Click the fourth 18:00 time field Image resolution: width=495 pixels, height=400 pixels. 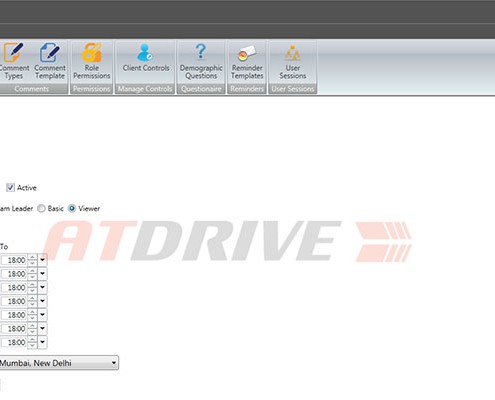14,301
